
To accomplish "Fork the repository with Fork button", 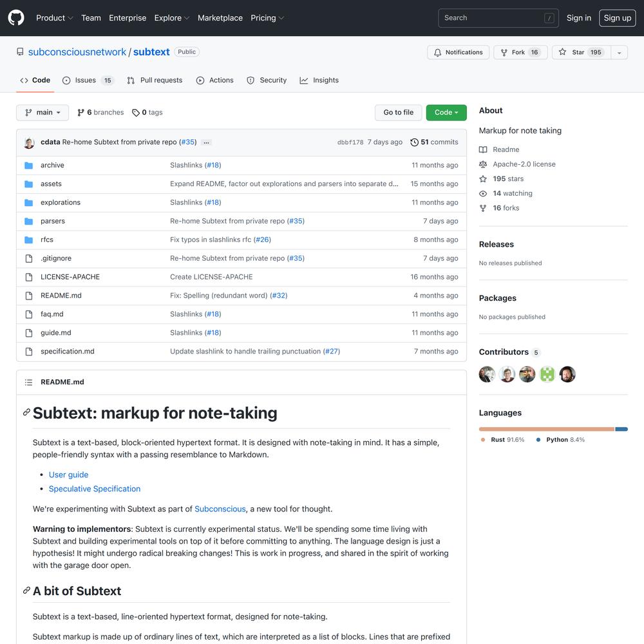I will point(520,52).
